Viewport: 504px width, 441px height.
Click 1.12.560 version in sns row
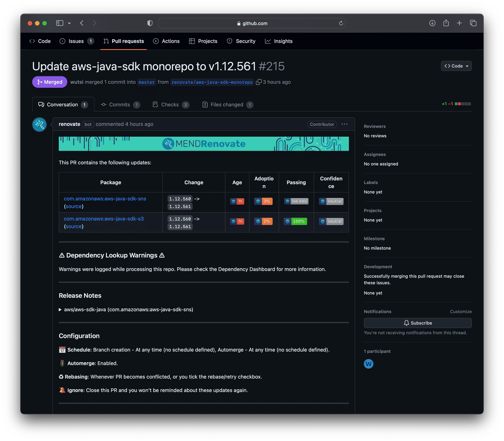coord(180,199)
